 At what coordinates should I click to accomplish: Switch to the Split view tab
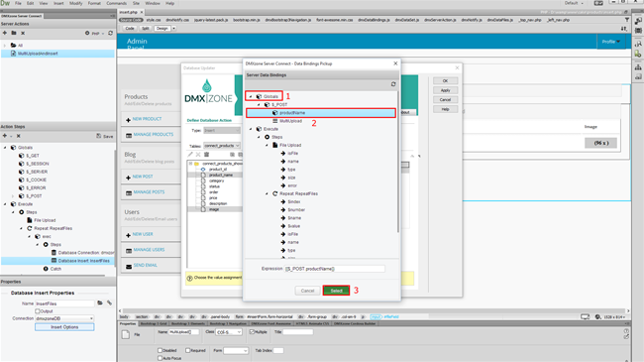point(145,29)
